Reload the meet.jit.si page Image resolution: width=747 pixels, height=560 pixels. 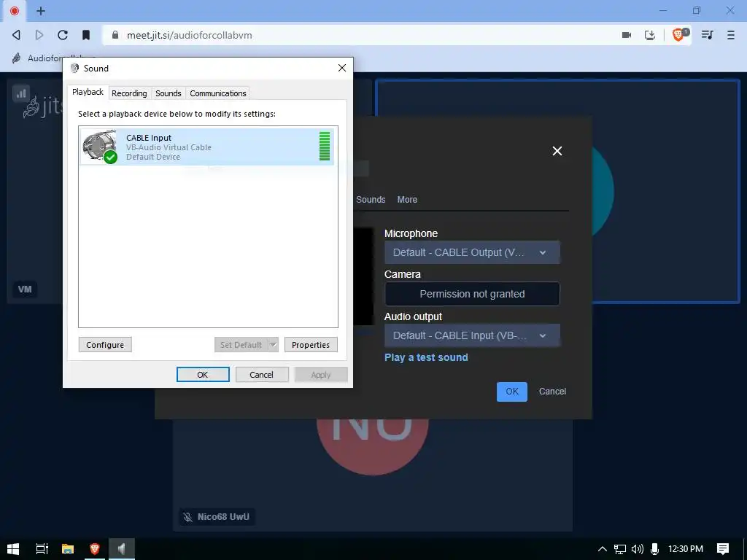[x=63, y=35]
